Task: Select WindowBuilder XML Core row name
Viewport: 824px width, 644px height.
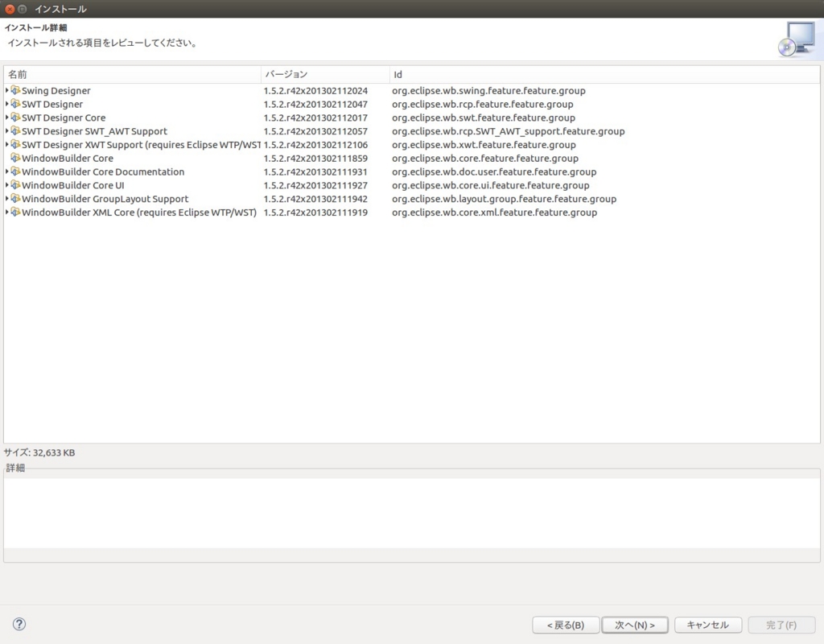Action: pyautogui.click(x=139, y=213)
